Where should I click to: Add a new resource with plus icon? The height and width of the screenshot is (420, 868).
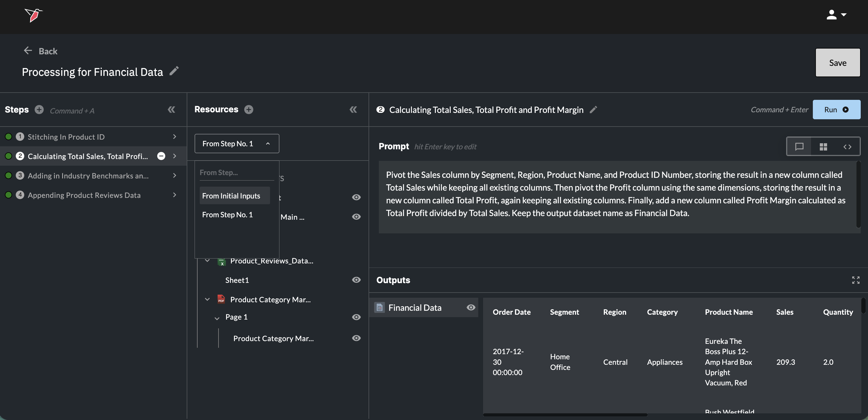[249, 110]
